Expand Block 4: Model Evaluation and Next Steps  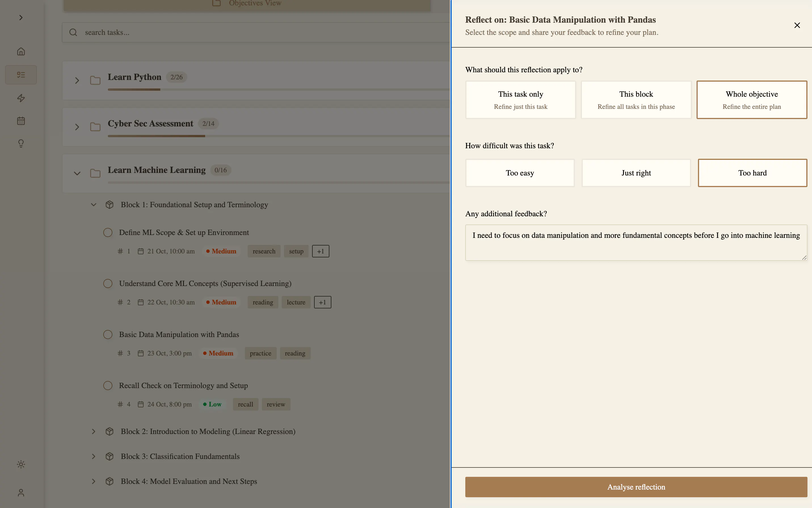tap(93, 481)
